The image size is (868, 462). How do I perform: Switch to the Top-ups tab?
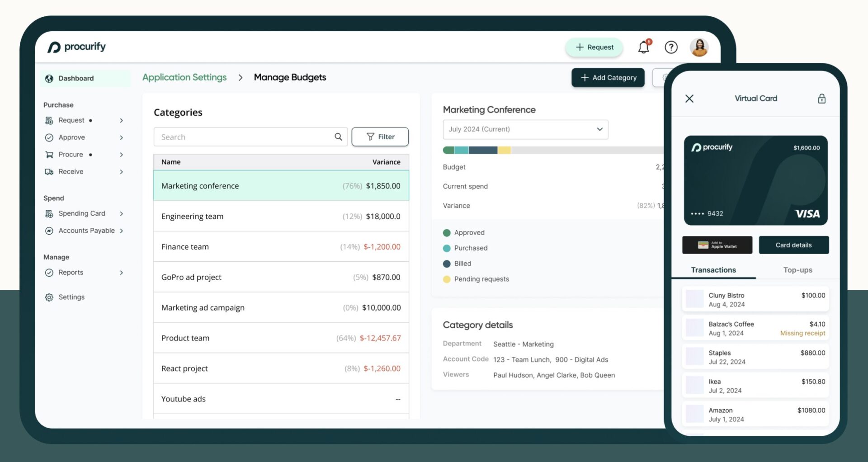click(x=797, y=270)
